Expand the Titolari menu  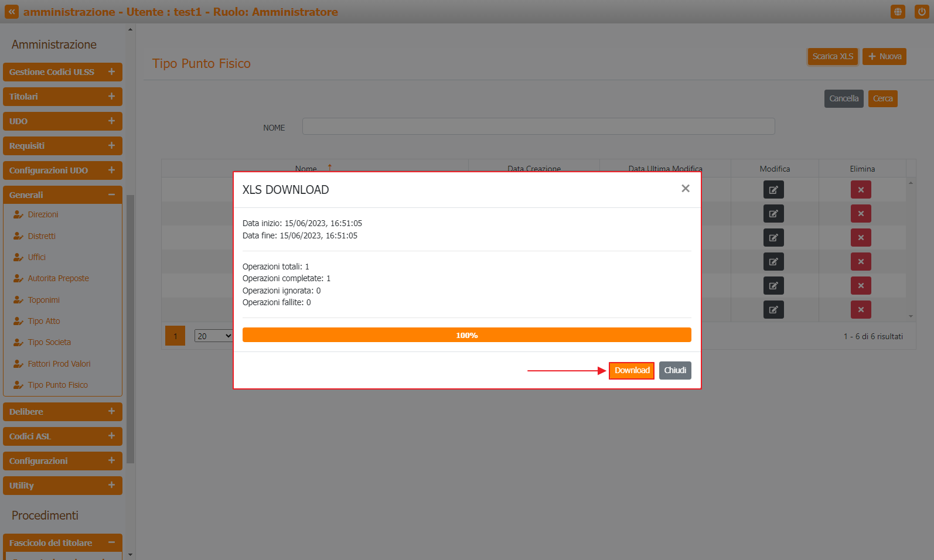[x=63, y=97]
